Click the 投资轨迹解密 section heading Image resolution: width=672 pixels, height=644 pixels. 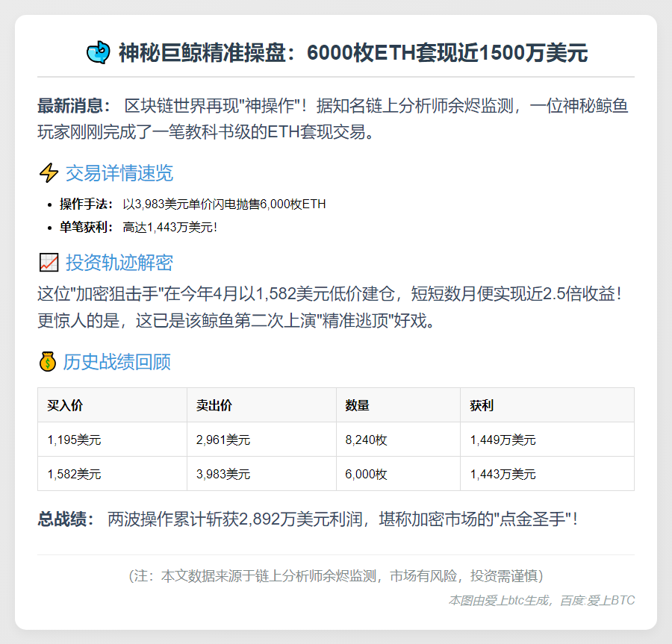pyautogui.click(x=119, y=263)
